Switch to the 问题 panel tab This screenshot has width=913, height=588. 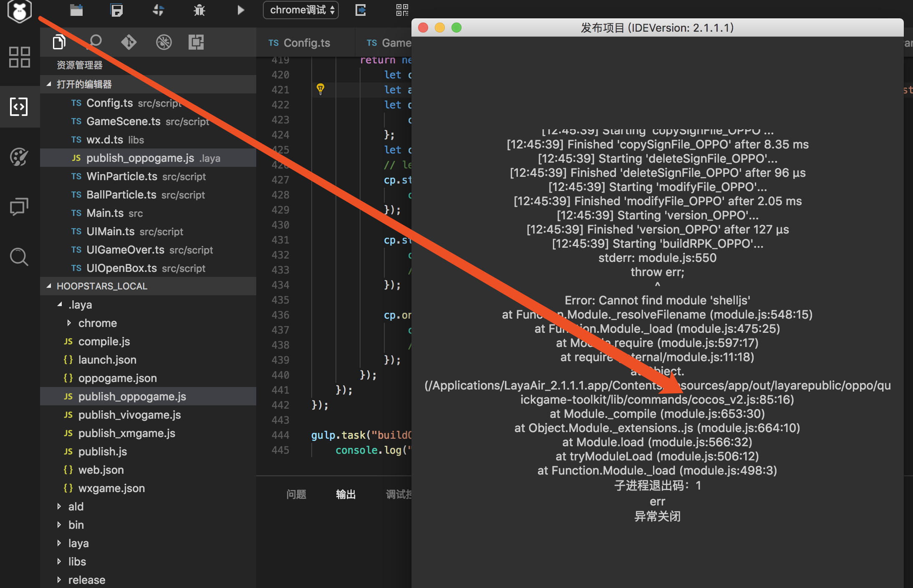tap(296, 494)
